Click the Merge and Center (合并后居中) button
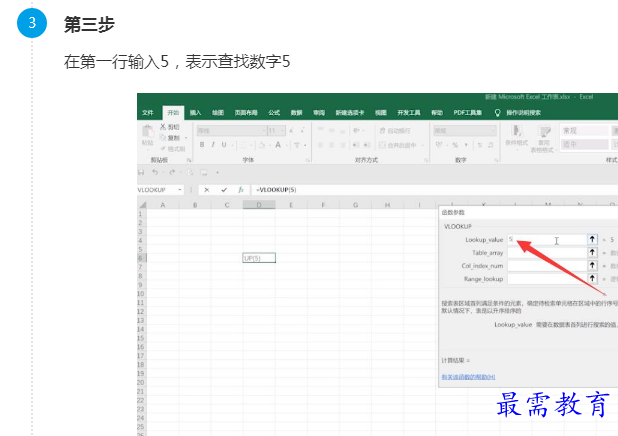The width and height of the screenshot is (618, 436). click(398, 145)
